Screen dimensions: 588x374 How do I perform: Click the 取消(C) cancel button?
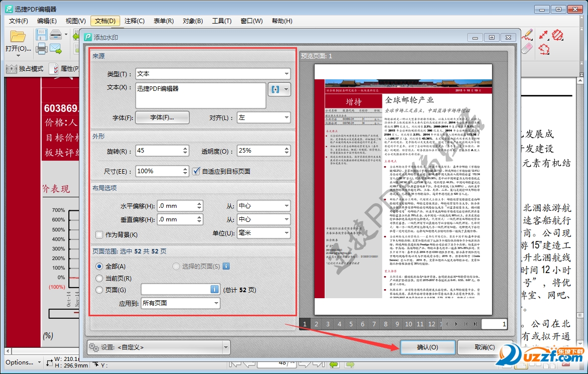point(484,347)
